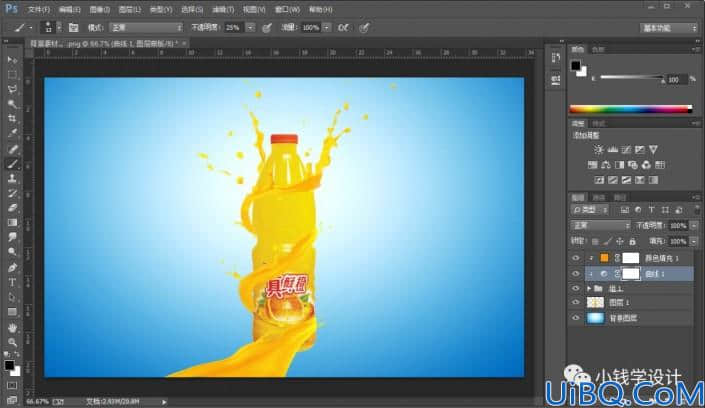Click the foreground color swatch in toolbox
Screen dimensions: 705x408
pyautogui.click(x=9, y=365)
